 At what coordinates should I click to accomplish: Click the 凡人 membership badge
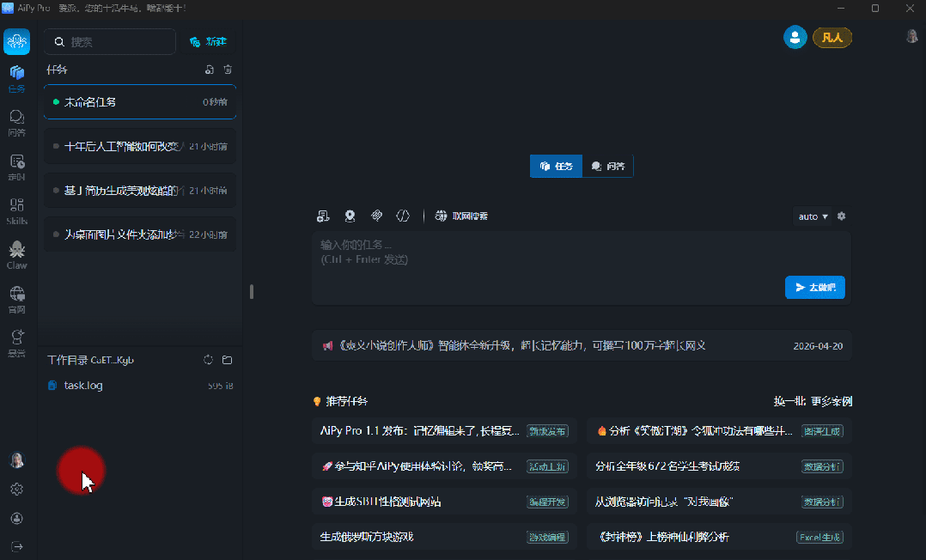point(832,38)
